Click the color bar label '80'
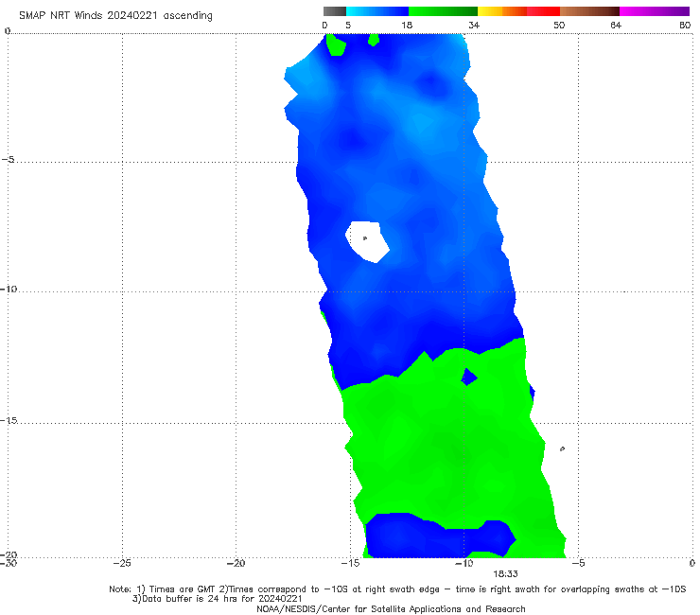Image resolution: width=700 pixels, height=615 pixels. pos(685,26)
